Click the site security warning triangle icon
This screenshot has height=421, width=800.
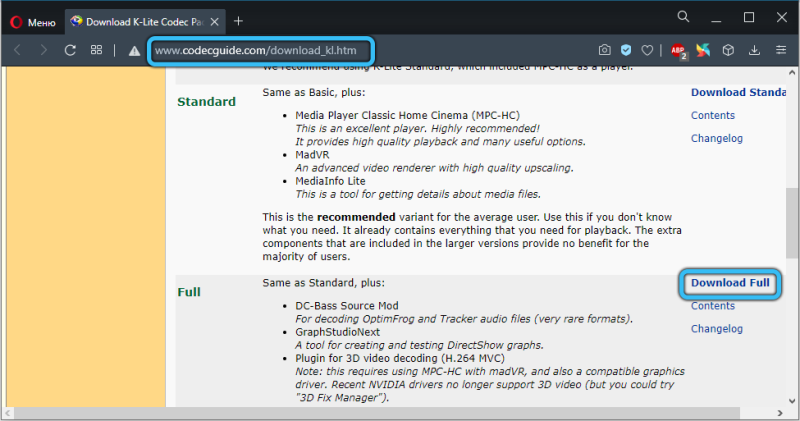click(x=134, y=51)
